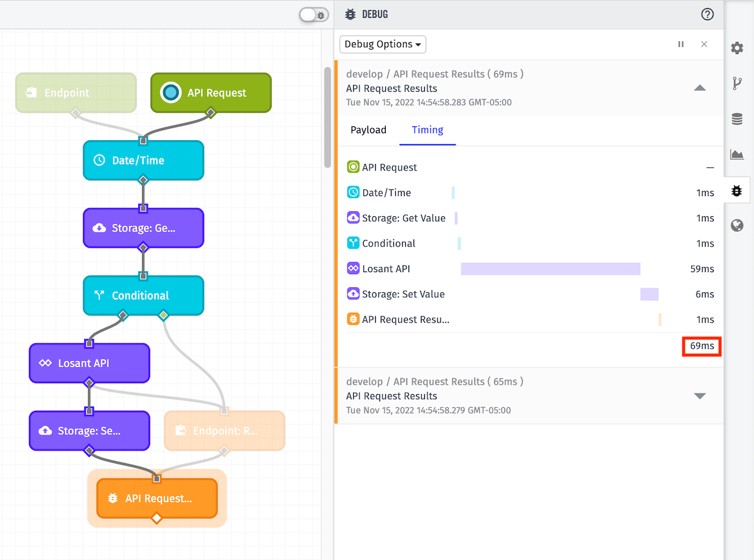754x560 pixels.
Task: Click the Conditional 1ms duration value
Action: pos(705,244)
